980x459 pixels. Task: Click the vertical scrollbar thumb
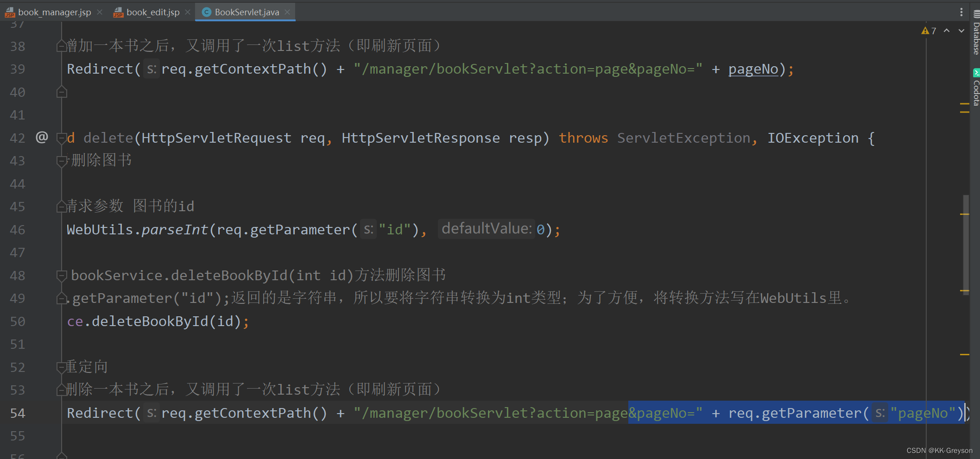[966, 245]
